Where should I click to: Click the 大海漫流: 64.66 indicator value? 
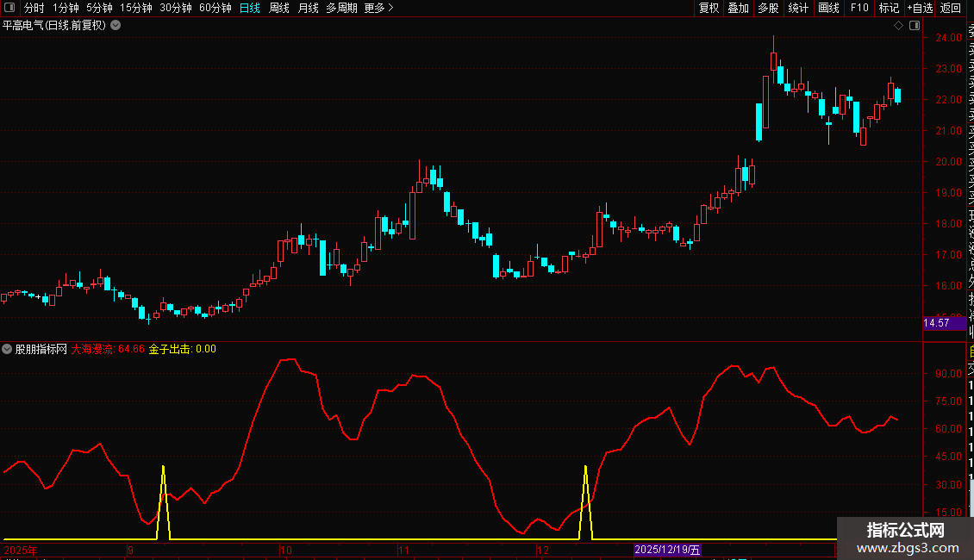tap(108, 349)
